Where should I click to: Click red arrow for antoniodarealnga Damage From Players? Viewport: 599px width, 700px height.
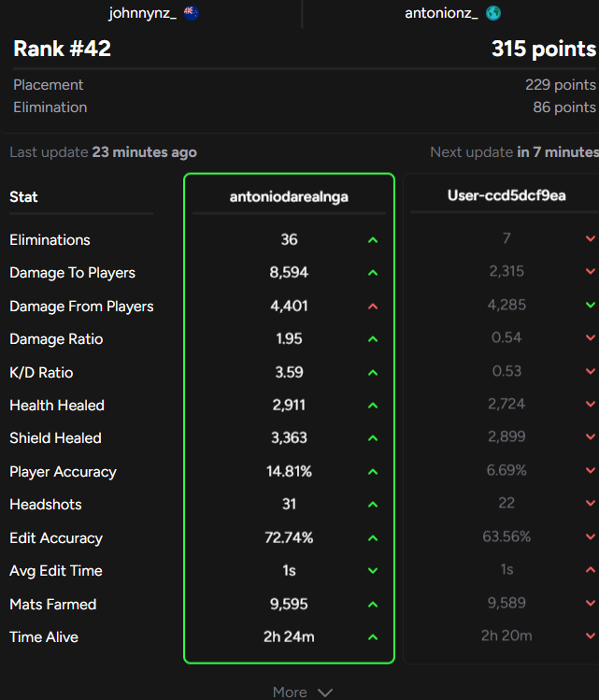[x=373, y=307]
